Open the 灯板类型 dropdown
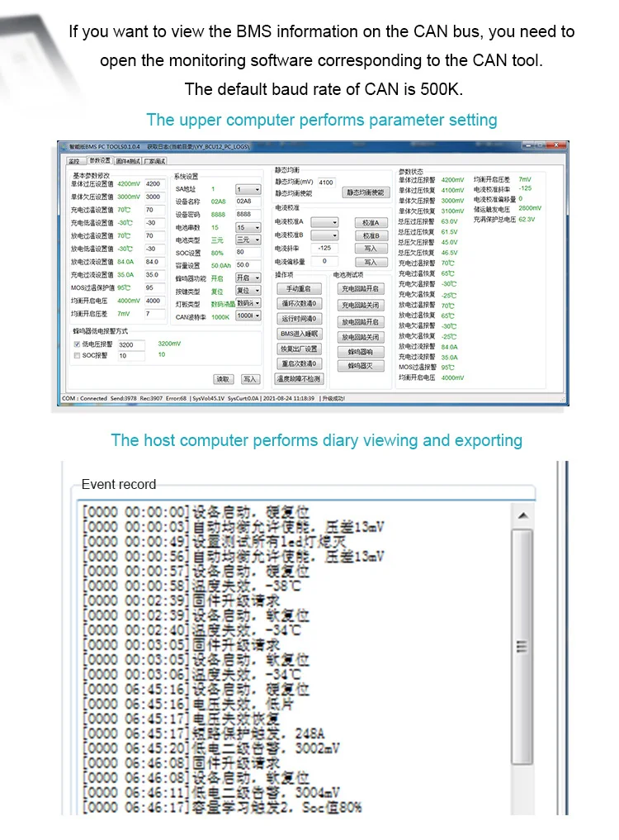The height and width of the screenshot is (840, 619). [x=248, y=303]
